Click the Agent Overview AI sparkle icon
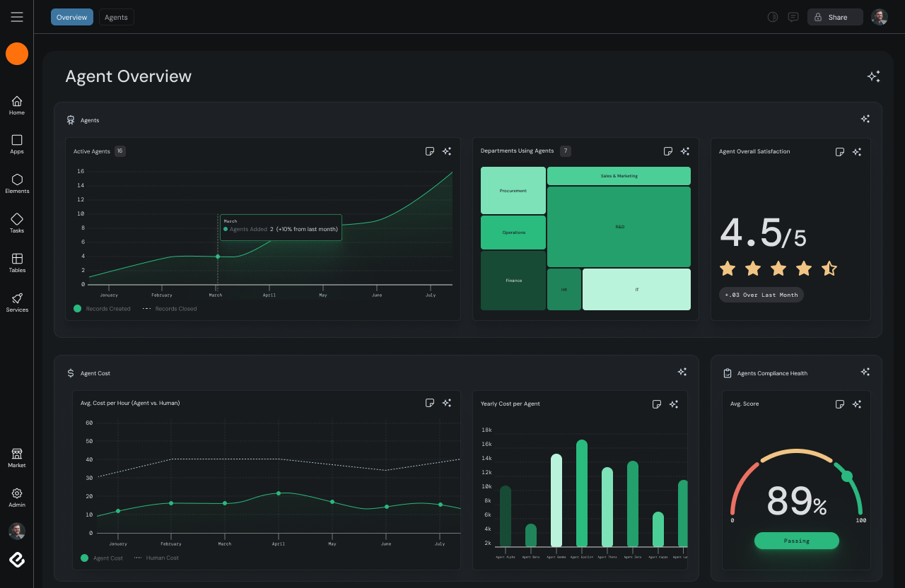 pos(874,76)
